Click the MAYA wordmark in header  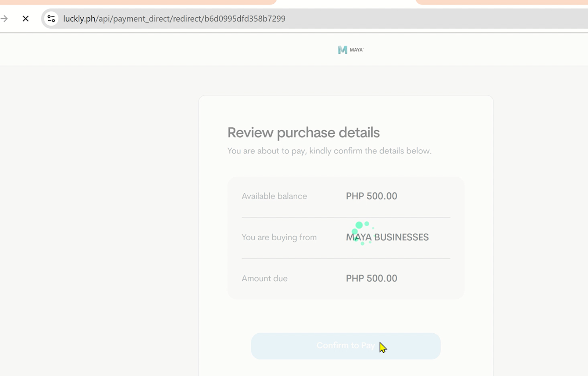pyautogui.click(x=356, y=50)
